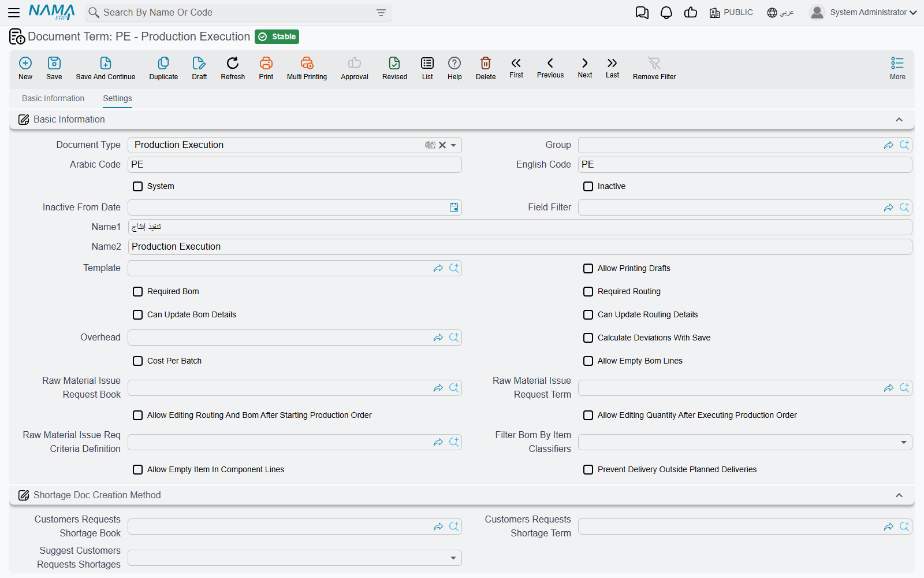Screen dimensions: 924x578
Task: Clear the Document Type selection
Action: pos(442,145)
